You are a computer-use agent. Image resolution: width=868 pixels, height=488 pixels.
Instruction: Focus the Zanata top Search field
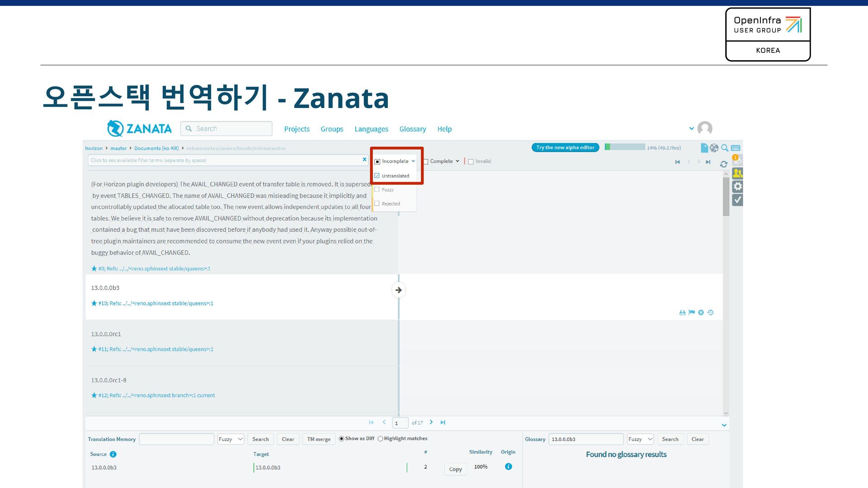click(x=226, y=129)
